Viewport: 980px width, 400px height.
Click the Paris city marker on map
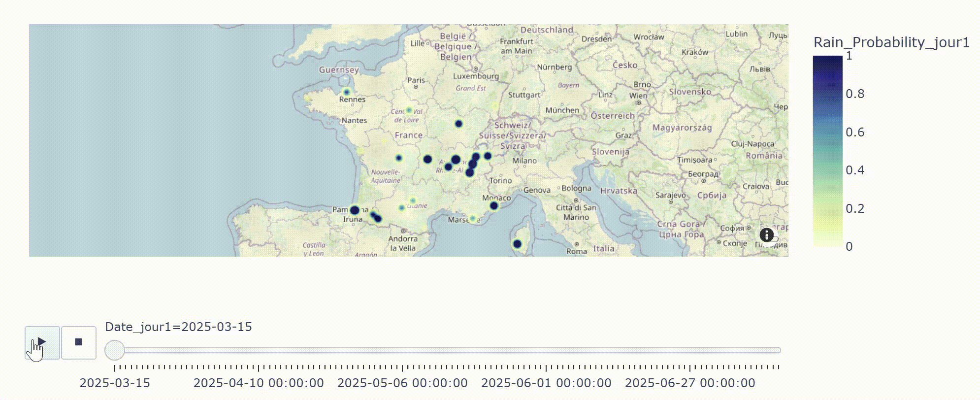point(416,87)
